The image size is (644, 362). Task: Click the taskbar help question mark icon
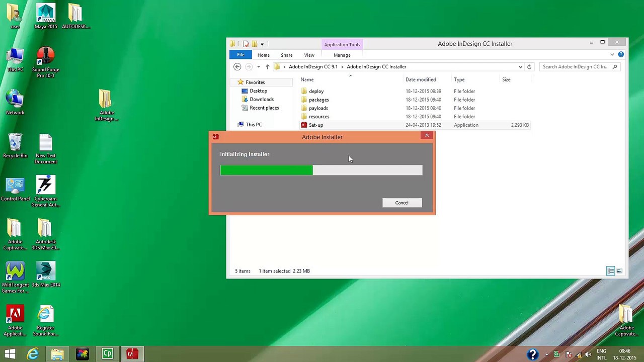pos(533,354)
